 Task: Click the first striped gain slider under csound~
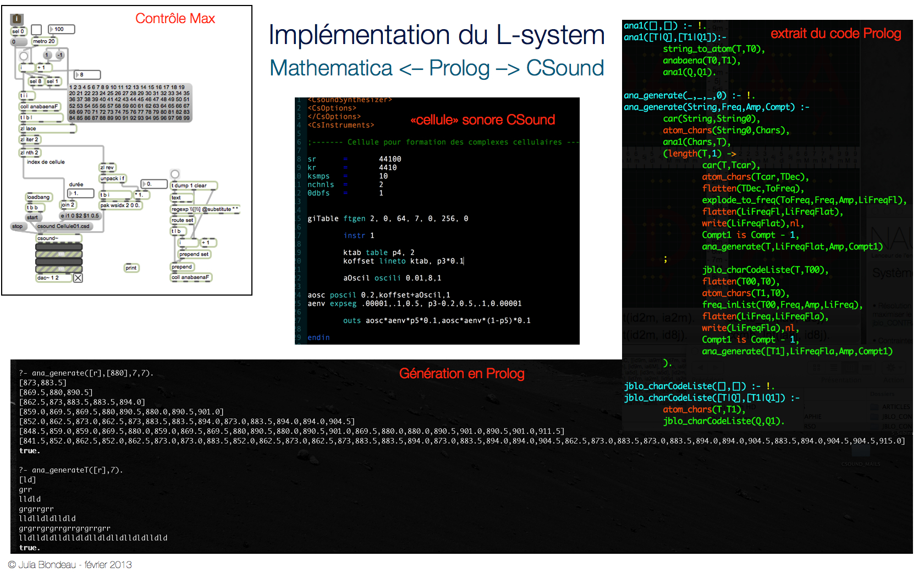point(59,254)
